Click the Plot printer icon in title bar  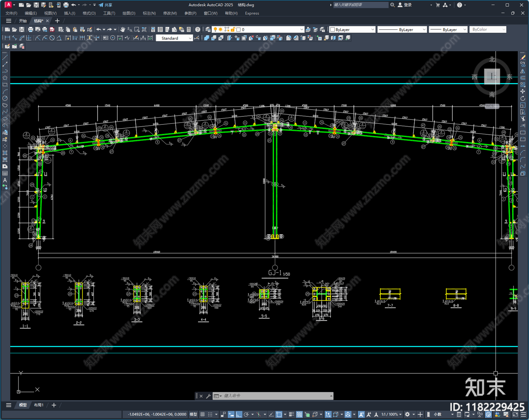(x=66, y=5)
